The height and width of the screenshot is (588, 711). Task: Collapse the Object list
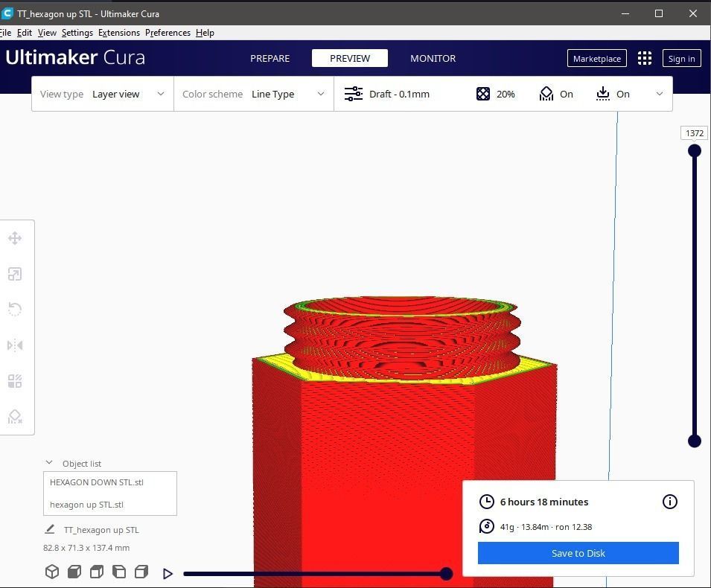click(x=49, y=463)
